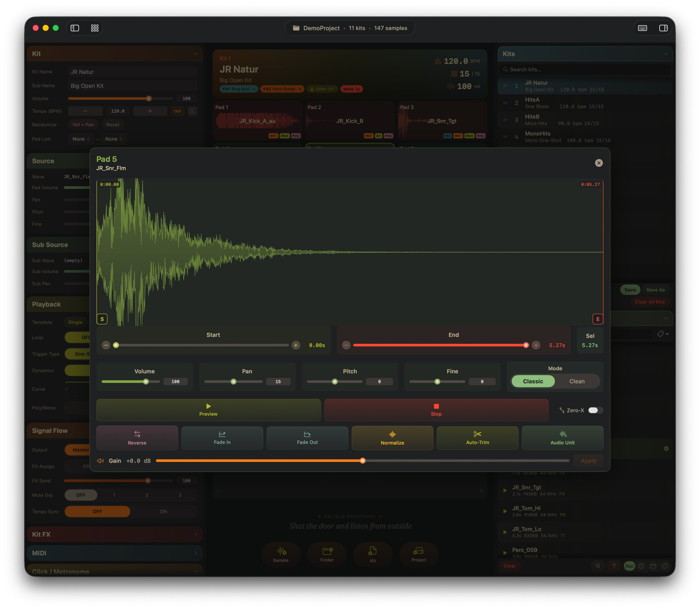Click the Reverse waveform tool
700x609 pixels.
[137, 438]
